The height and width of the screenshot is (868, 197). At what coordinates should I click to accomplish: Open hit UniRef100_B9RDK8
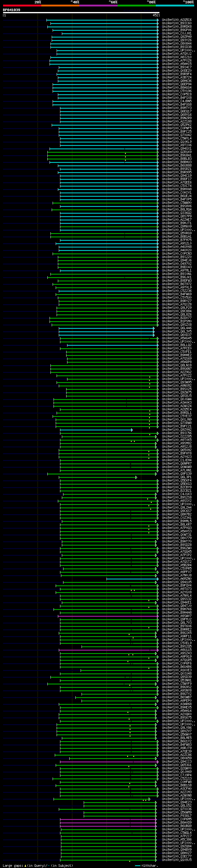[x=177, y=27]
